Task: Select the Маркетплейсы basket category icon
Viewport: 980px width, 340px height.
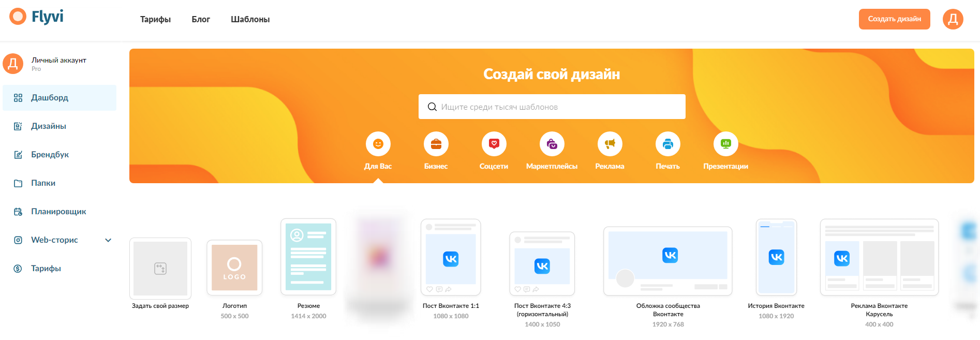Action: [552, 144]
